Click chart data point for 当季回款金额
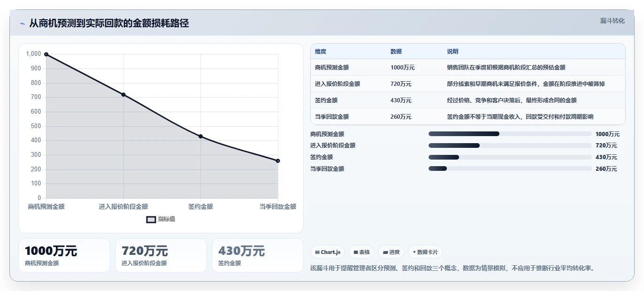Screen dimensions: 644x291 click(x=278, y=161)
